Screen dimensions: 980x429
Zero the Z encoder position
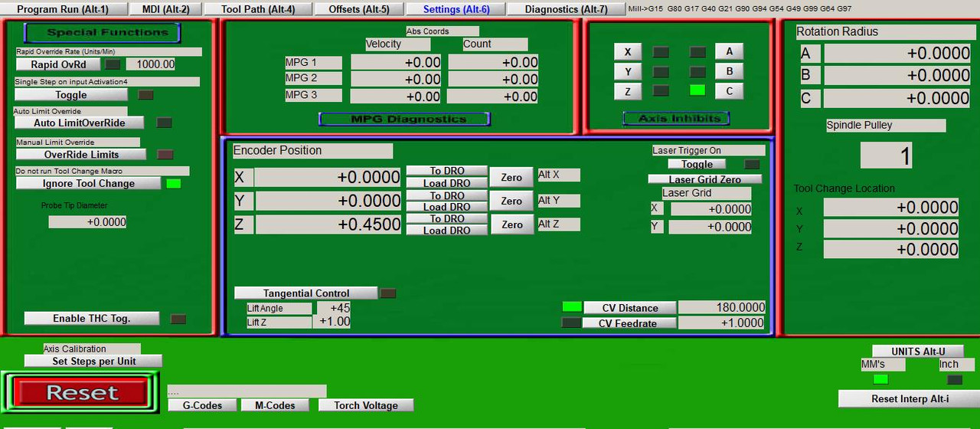coord(511,224)
